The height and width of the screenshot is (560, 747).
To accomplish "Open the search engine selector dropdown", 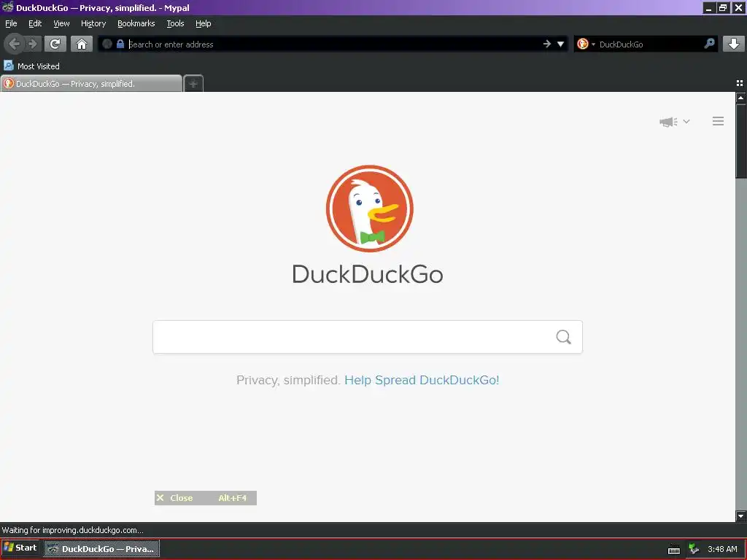I will click(x=586, y=44).
